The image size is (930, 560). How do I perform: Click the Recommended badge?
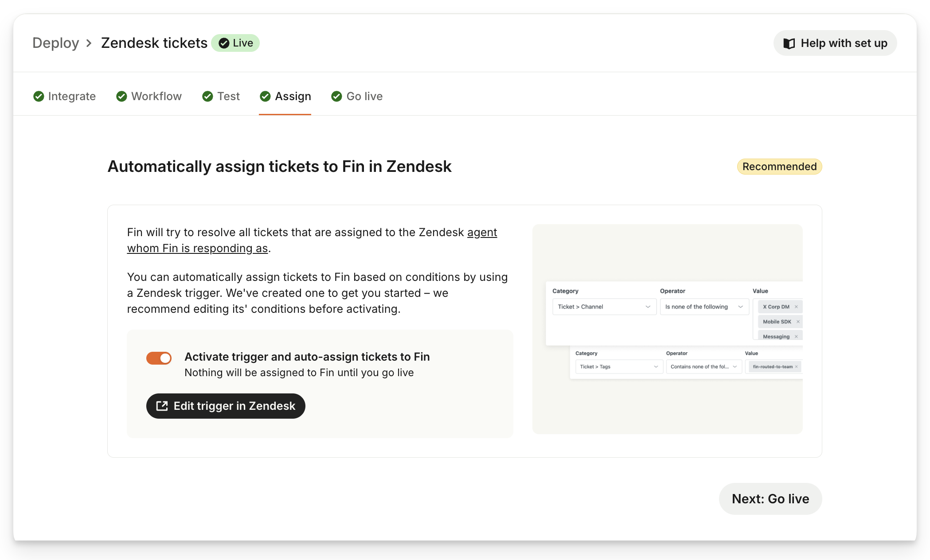(779, 167)
